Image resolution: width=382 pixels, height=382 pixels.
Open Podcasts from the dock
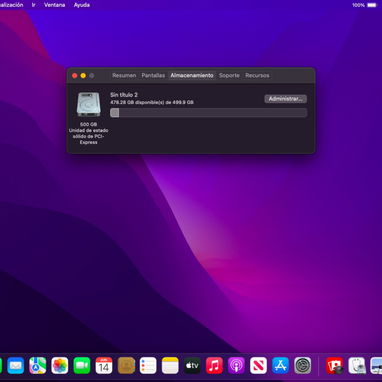tap(236, 366)
